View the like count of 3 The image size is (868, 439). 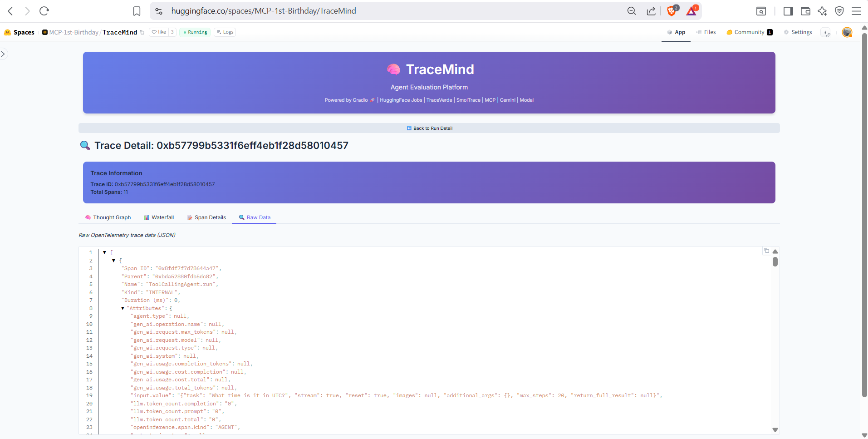point(172,32)
